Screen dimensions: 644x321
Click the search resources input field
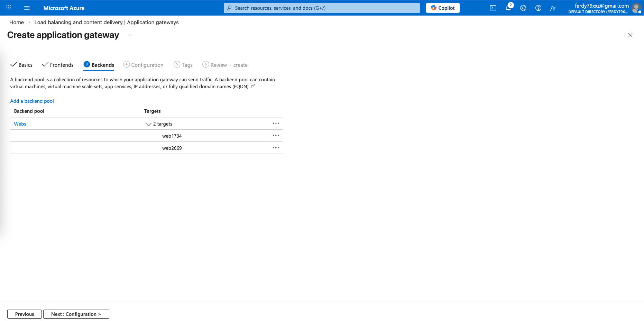[x=322, y=8]
